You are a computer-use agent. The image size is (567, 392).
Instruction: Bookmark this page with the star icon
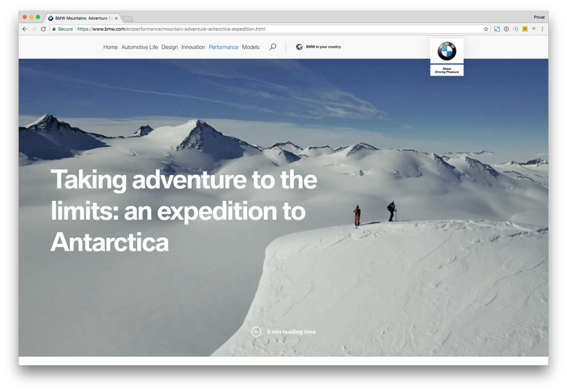click(x=486, y=29)
